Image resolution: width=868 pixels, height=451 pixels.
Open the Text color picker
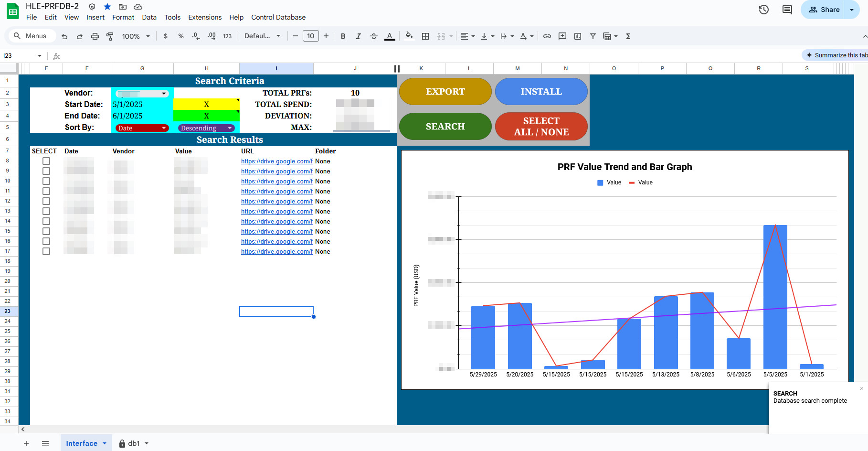point(390,36)
